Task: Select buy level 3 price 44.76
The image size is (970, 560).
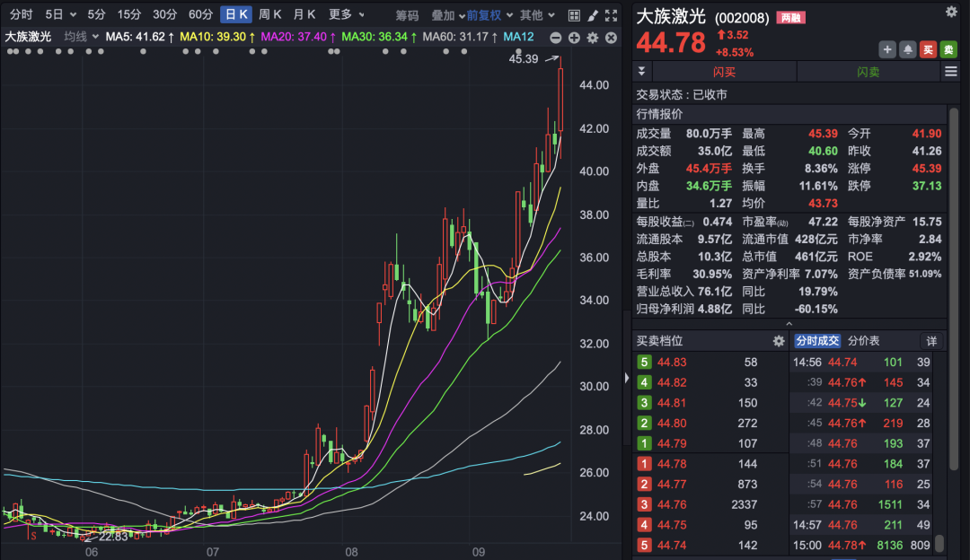Action: [672, 505]
